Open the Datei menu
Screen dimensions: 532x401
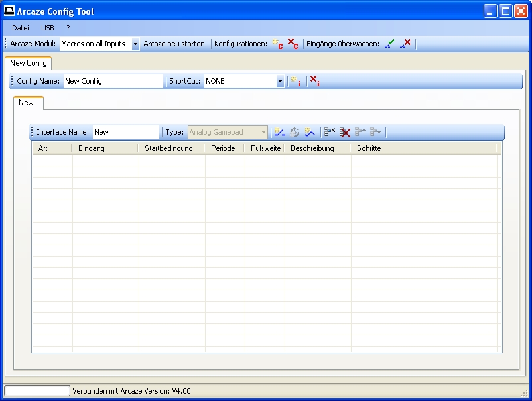point(21,28)
